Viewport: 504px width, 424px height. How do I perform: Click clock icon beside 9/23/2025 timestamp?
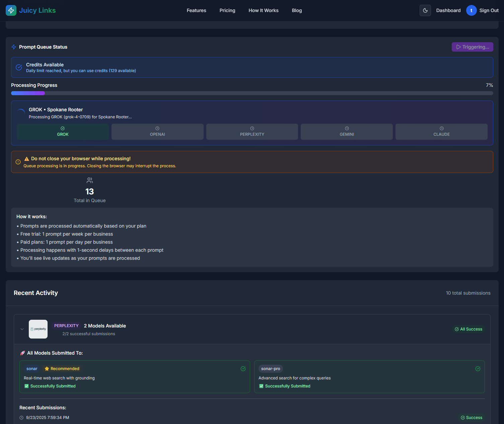pos(21,418)
